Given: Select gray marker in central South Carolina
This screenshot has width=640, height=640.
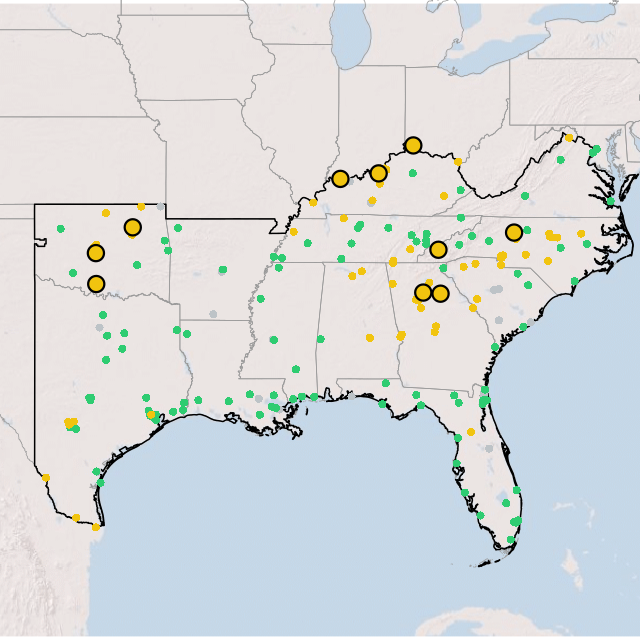Looking at the screenshot, I should pyautogui.click(x=496, y=289).
